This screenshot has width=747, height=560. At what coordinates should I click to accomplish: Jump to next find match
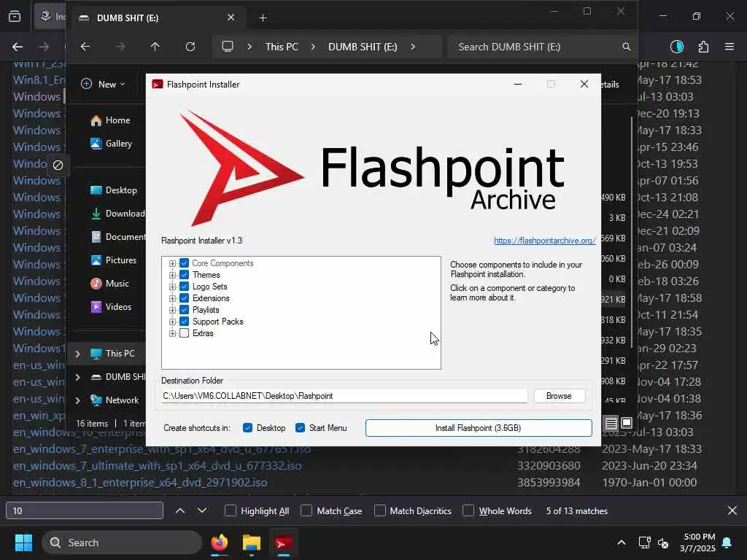point(202,510)
